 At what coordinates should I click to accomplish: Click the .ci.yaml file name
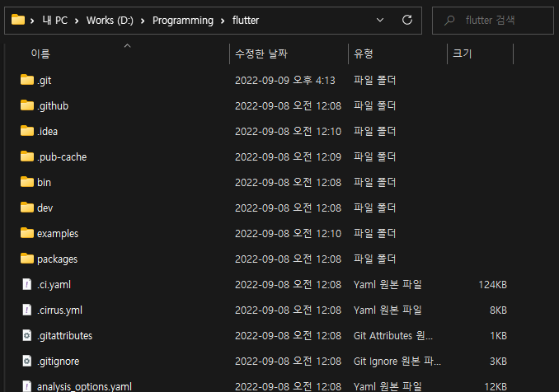point(54,285)
